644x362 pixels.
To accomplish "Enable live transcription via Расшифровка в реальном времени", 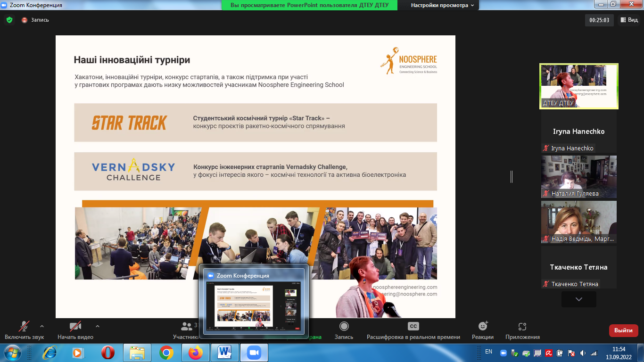I will (413, 330).
